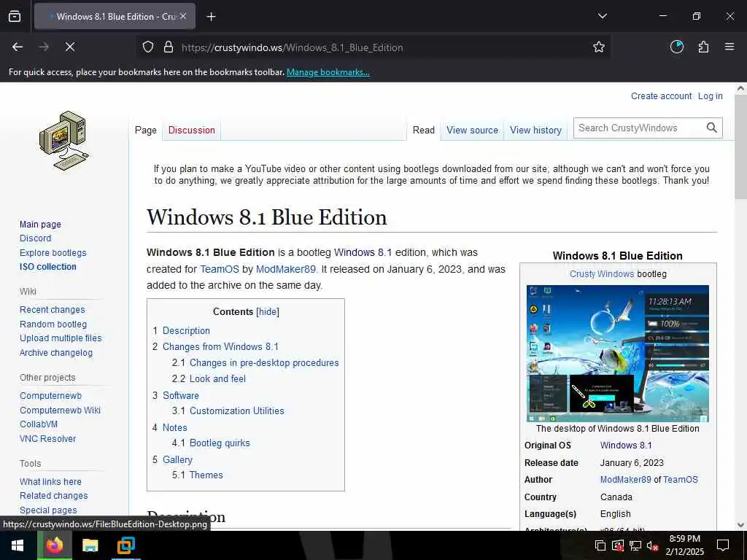Open ISO collection link

point(47,267)
